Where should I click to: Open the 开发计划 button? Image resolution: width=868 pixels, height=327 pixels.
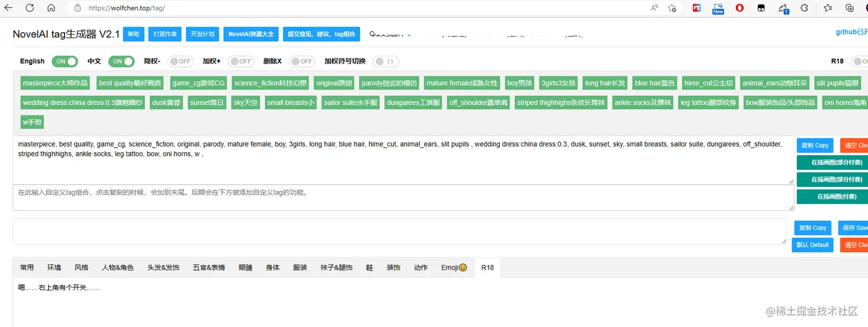click(203, 34)
